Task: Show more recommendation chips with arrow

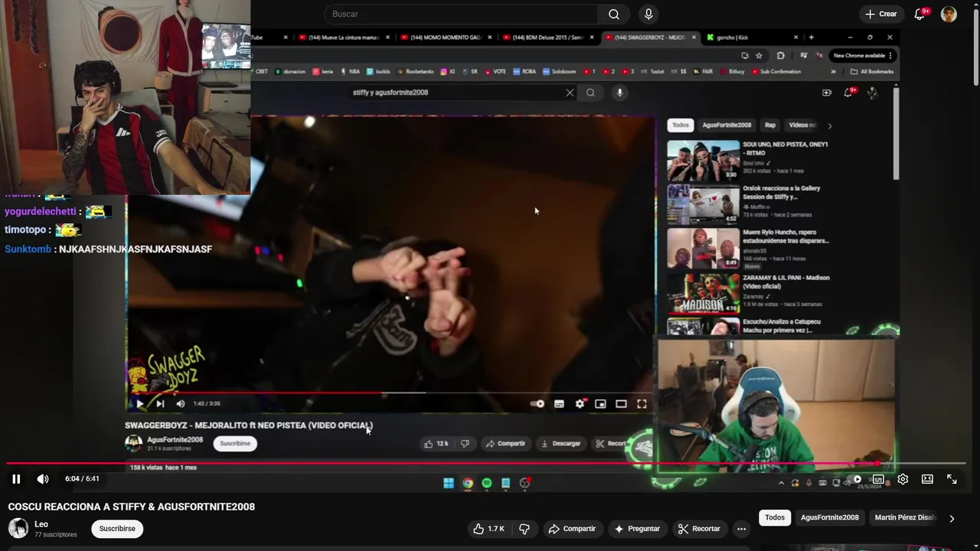Action: click(x=829, y=126)
